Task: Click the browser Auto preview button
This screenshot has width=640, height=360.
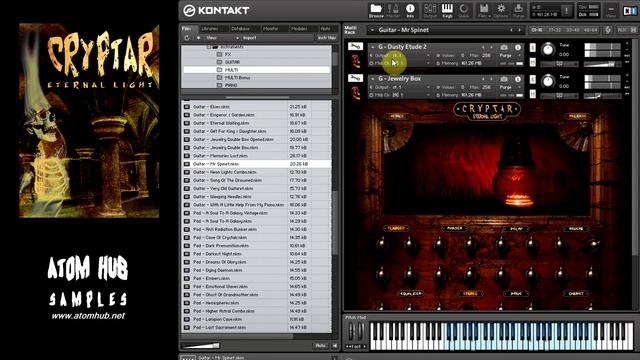Action: 320,346
